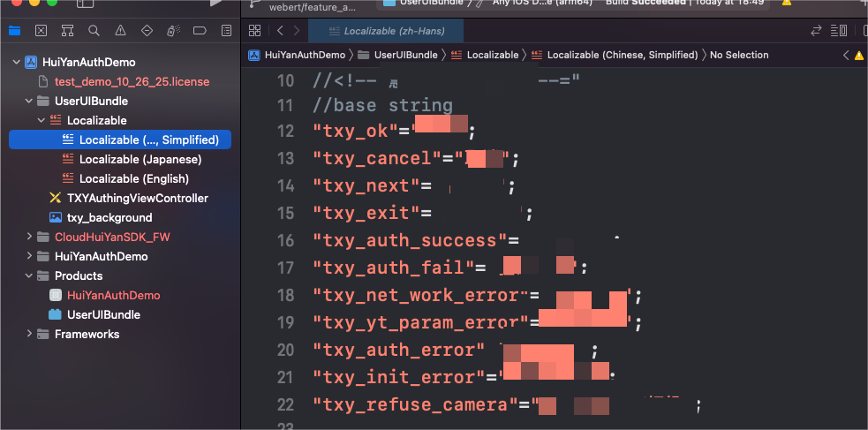This screenshot has width=868, height=430.
Task: Click the "txy_next" key text
Action: pyautogui.click(x=366, y=186)
